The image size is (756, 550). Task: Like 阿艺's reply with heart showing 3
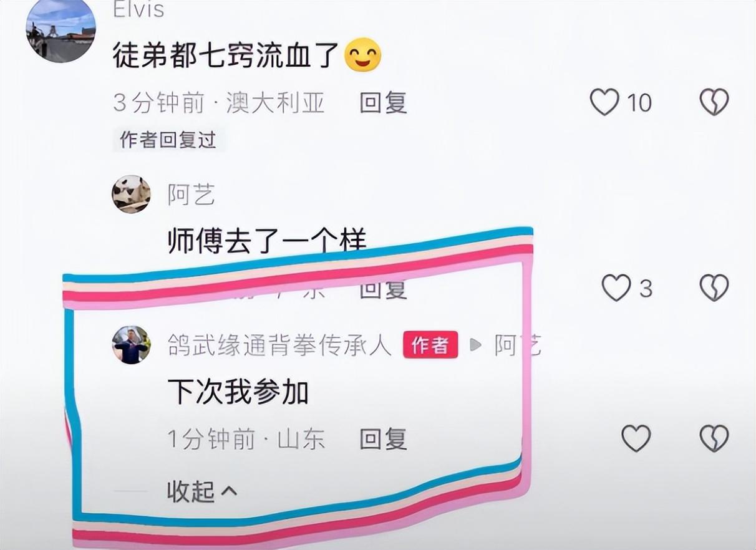tap(616, 288)
